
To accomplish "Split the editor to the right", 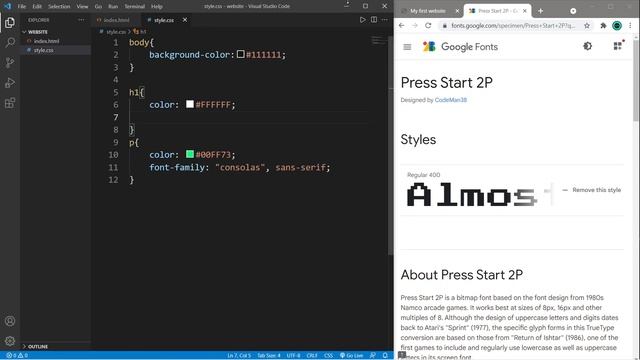I will [374, 20].
